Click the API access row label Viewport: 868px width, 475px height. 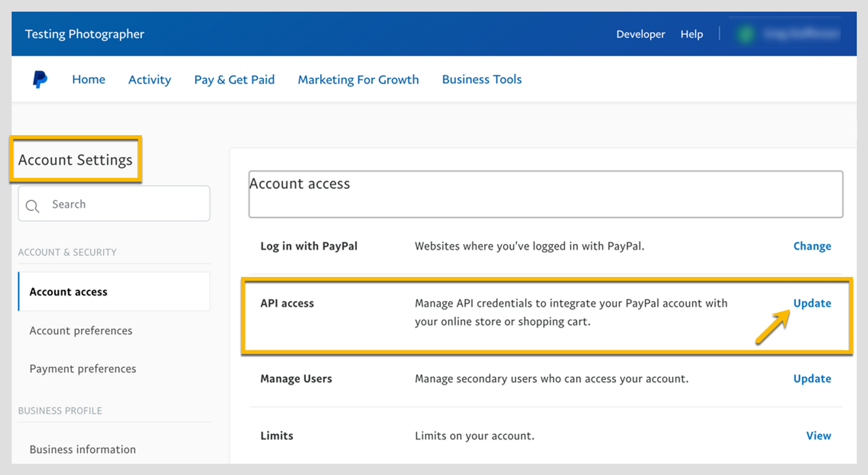[287, 303]
